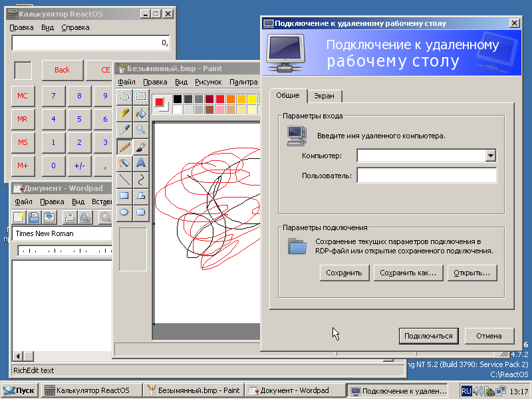Choose the Rectangle shape tool in Paint
This screenshot has height=399, width=532.
124,196
